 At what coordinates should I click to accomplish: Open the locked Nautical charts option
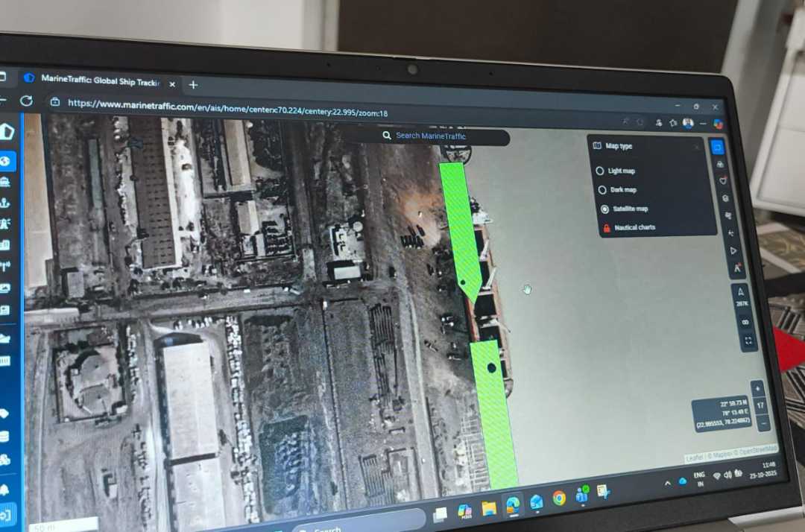pyautogui.click(x=634, y=227)
